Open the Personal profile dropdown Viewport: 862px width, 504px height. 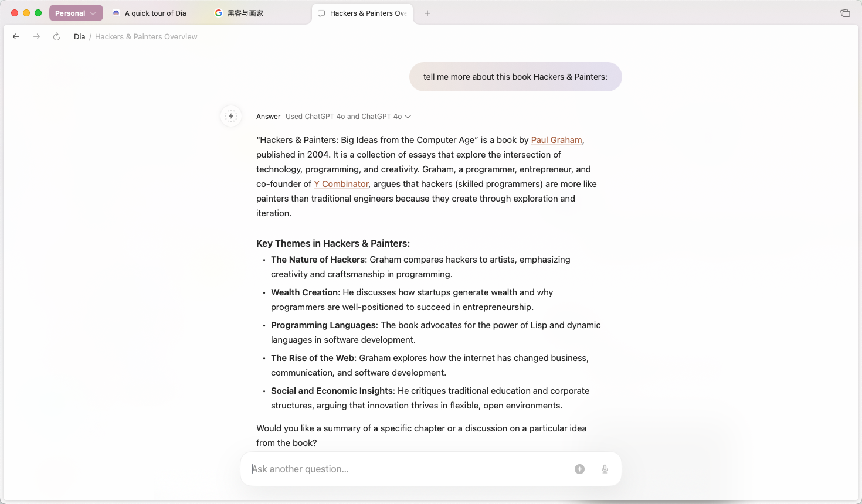(x=76, y=13)
